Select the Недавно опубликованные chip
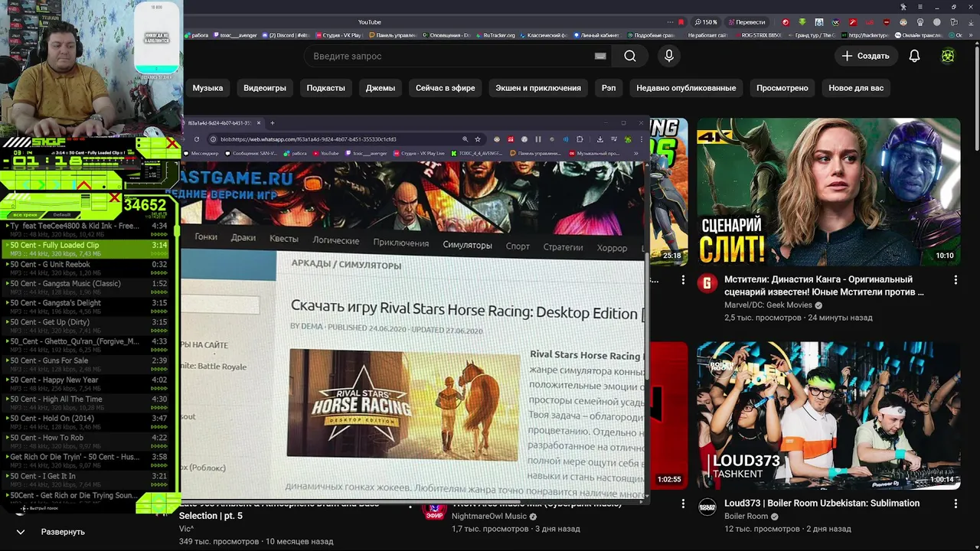This screenshot has width=980, height=551. [x=686, y=88]
